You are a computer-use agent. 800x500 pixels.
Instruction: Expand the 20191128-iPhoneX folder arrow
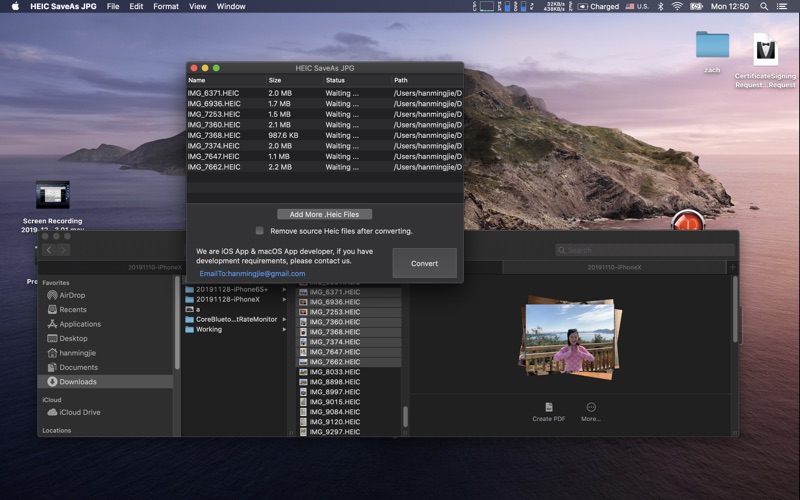284,299
